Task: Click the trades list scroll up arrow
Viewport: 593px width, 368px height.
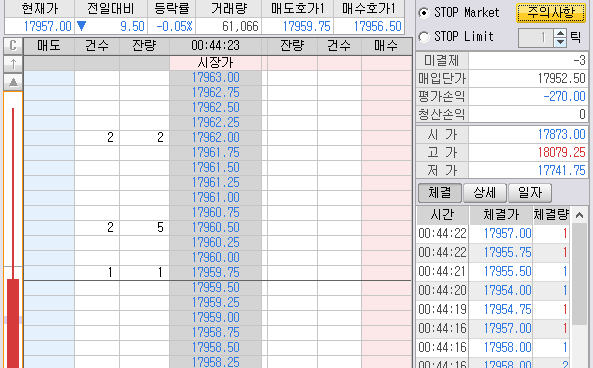Action: 579,215
